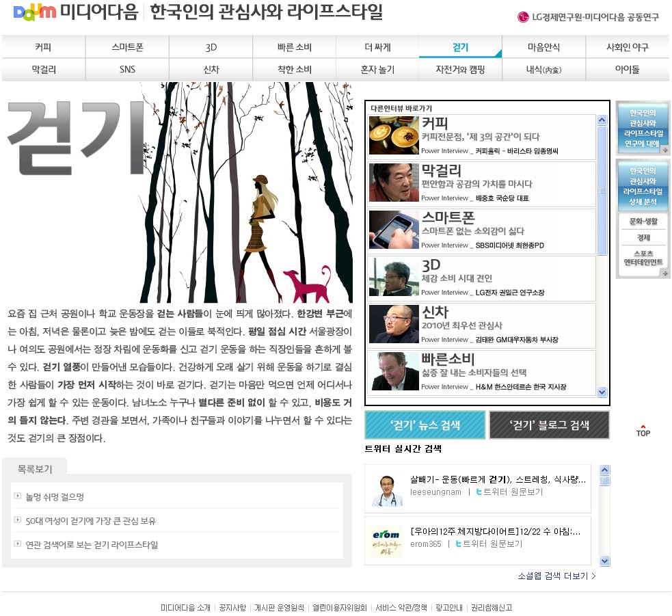Open the erom365 tweet profile image

click(x=386, y=542)
